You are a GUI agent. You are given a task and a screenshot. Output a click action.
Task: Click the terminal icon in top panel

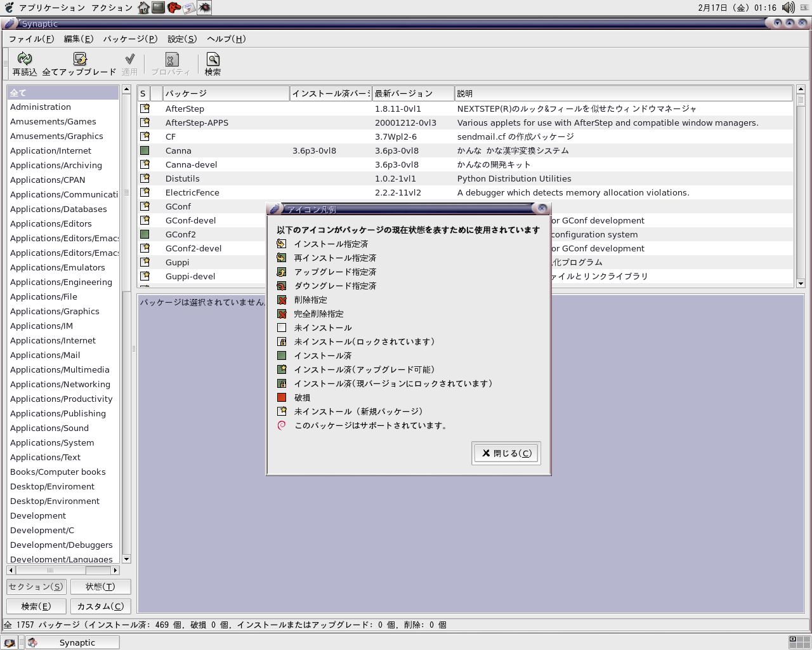(x=159, y=8)
